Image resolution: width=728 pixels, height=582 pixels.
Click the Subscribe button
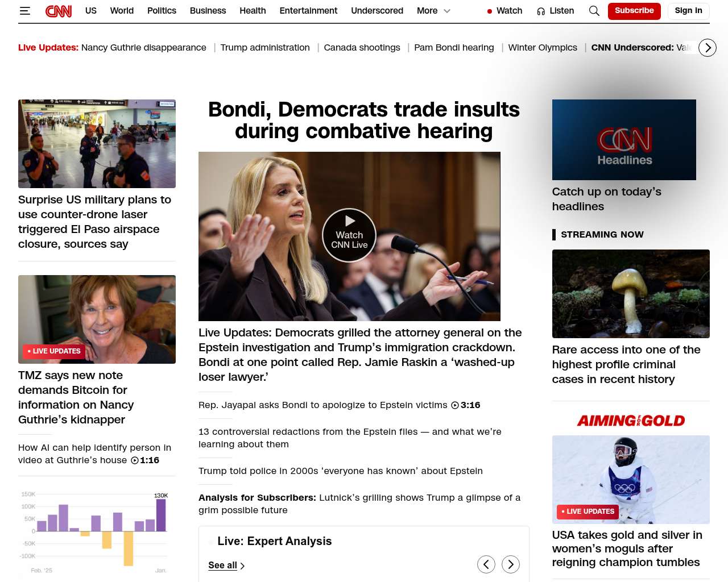634,11
